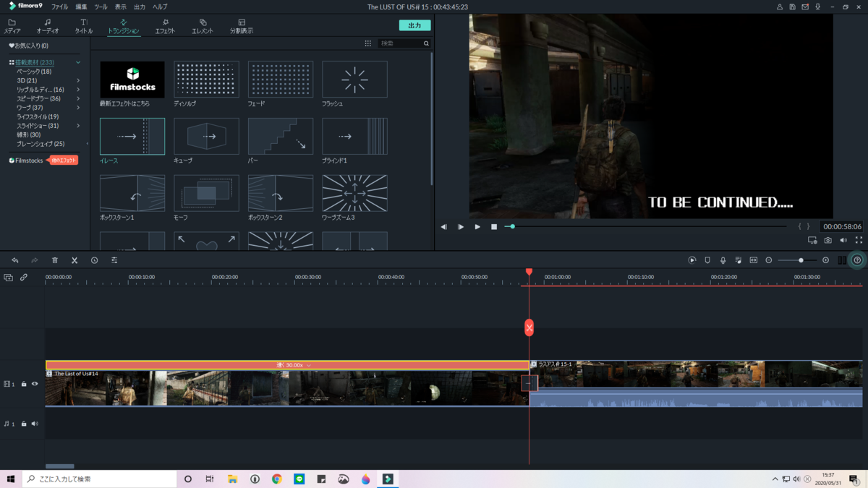Image resolution: width=868 pixels, height=488 pixels.
Task: Click the trash delete icon
Action: pos(54,260)
